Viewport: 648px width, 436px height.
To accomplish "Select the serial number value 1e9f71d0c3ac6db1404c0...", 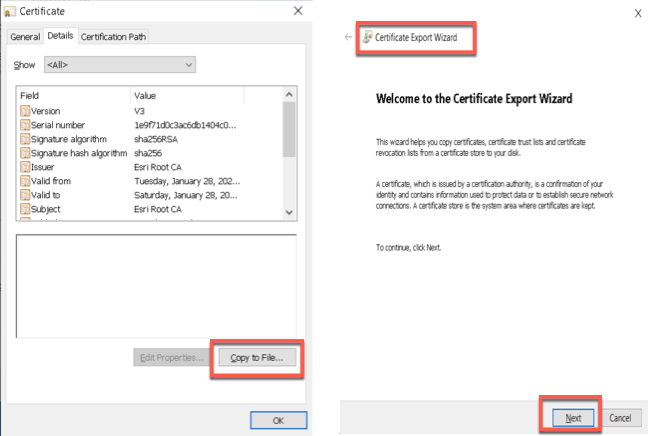I will point(185,125).
